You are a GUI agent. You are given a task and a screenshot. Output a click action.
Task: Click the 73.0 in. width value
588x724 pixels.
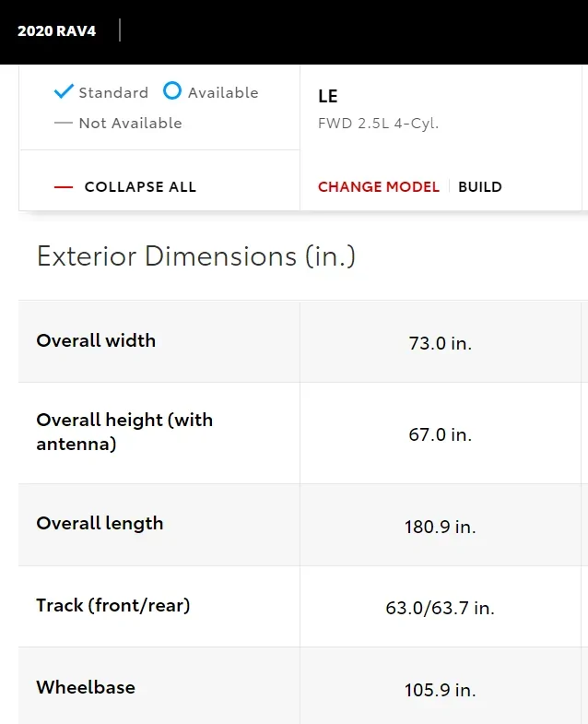440,343
